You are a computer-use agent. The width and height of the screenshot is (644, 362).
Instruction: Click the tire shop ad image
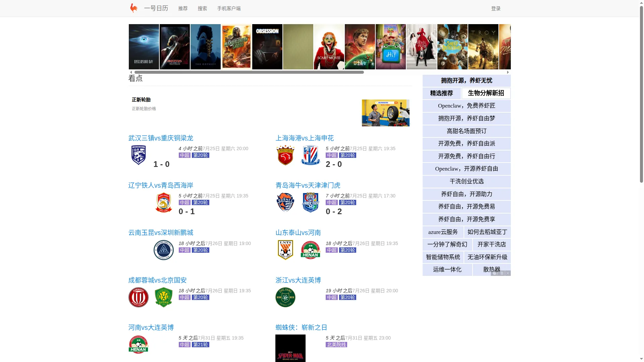tap(386, 113)
